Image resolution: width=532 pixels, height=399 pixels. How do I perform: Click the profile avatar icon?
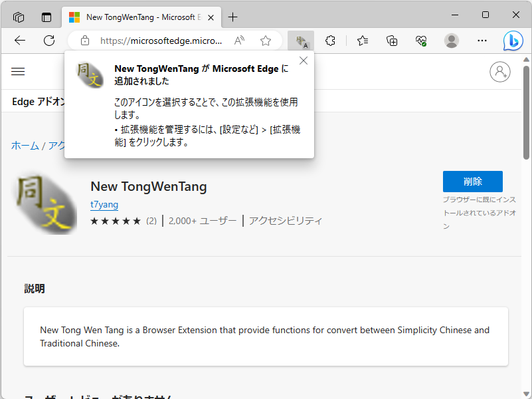pos(451,41)
